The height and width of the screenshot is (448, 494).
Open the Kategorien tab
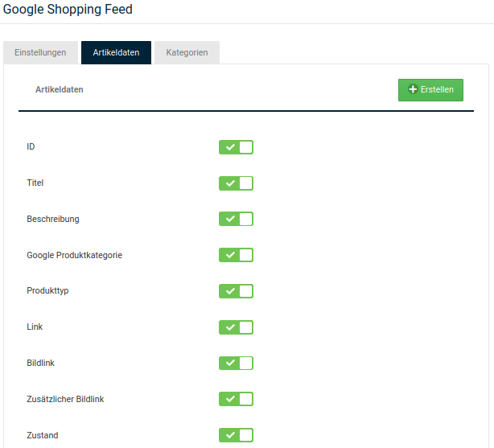tap(187, 52)
